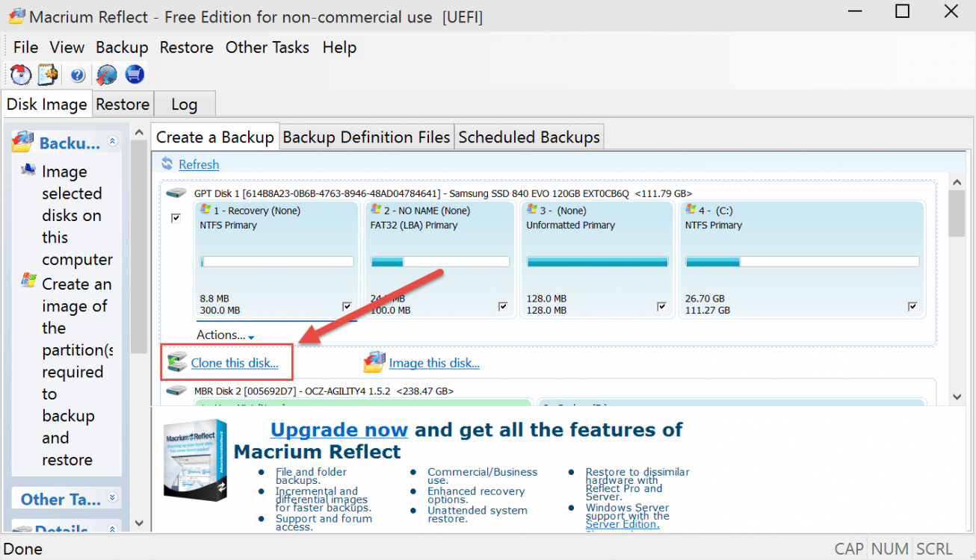Viewport: 976px width, 560px height.
Task: Toggle the checkbox on partition 1 Recovery
Action: click(x=348, y=306)
